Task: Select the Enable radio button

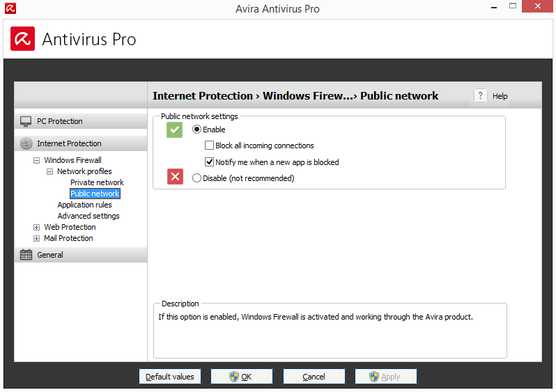Action: [197, 130]
